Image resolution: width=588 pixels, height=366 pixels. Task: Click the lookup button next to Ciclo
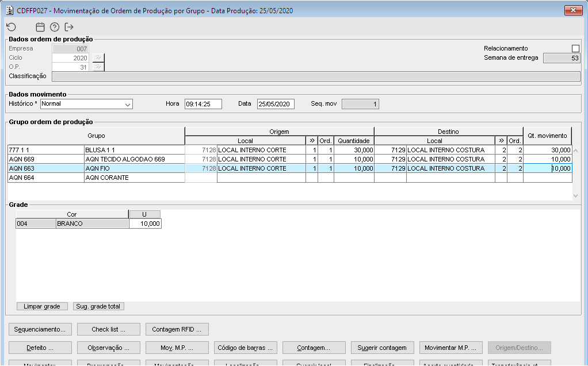98,57
